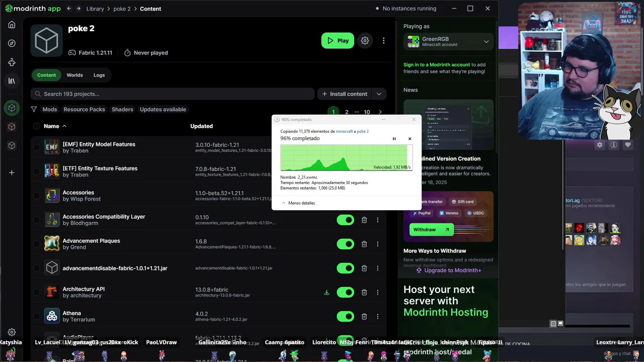Image resolution: width=644 pixels, height=362 pixels.
Task: Focus the Search 193 projects field
Action: pos(172,94)
